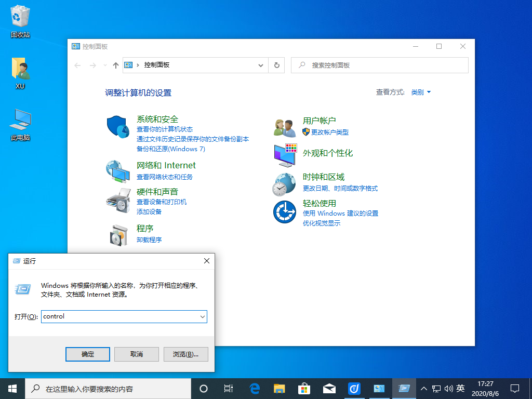
Task: Open 系统和安全 category icon
Action: point(117,126)
